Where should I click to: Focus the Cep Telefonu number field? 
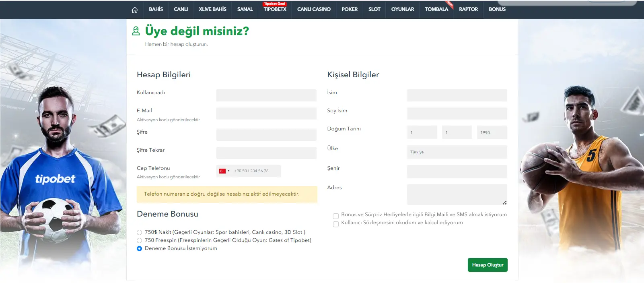pos(257,171)
